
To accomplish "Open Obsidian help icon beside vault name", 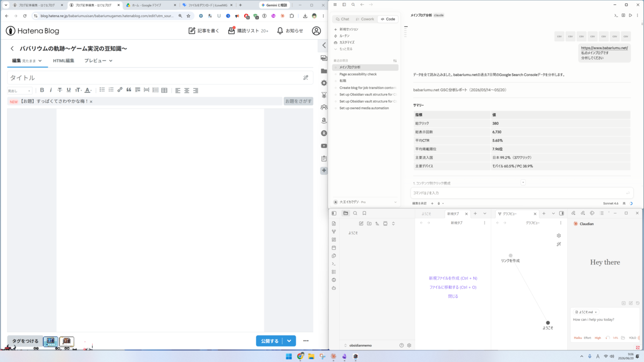I will (401, 345).
